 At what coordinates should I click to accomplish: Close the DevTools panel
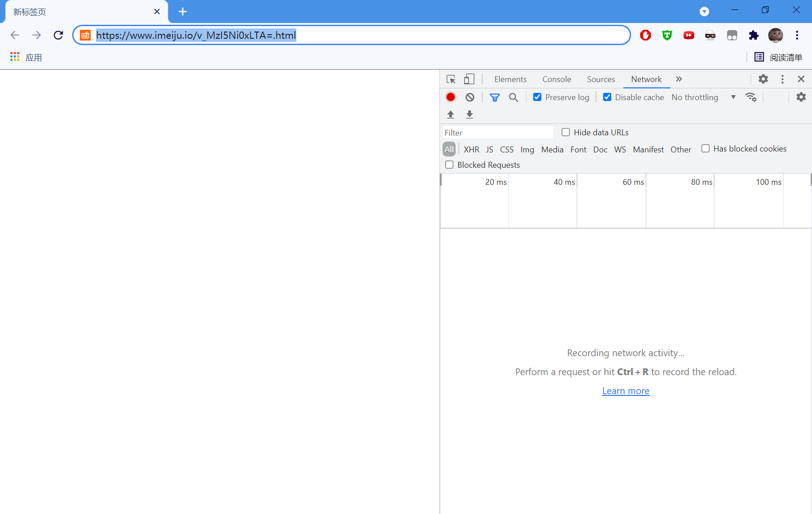point(801,79)
